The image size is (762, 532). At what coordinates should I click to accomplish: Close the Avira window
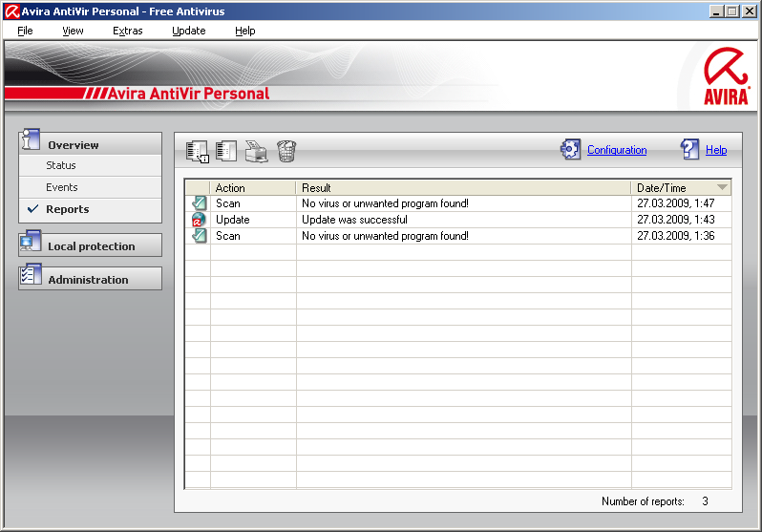750,11
